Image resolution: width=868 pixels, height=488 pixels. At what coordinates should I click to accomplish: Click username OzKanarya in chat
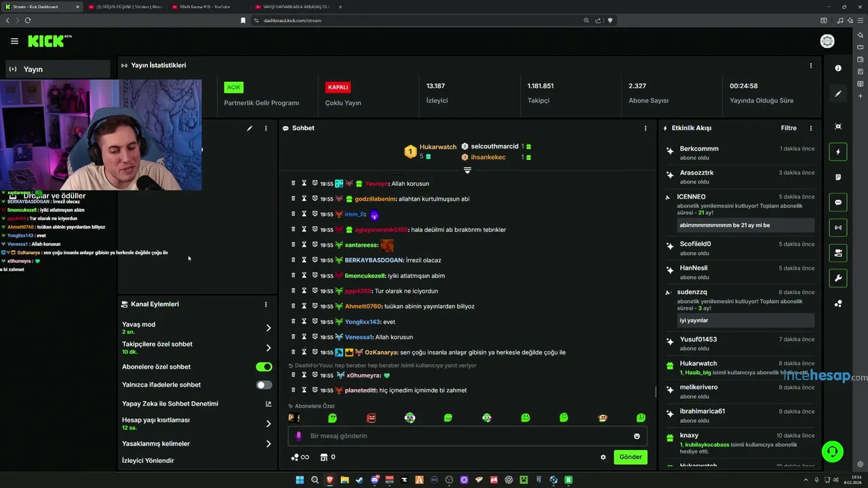pos(380,352)
